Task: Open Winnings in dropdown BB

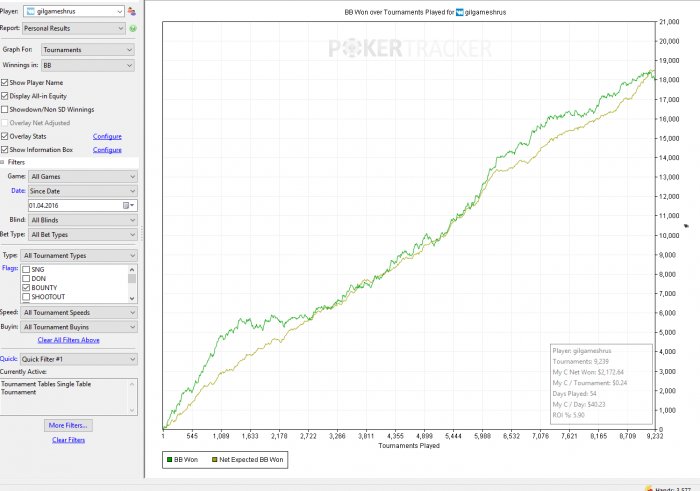Action: point(88,65)
